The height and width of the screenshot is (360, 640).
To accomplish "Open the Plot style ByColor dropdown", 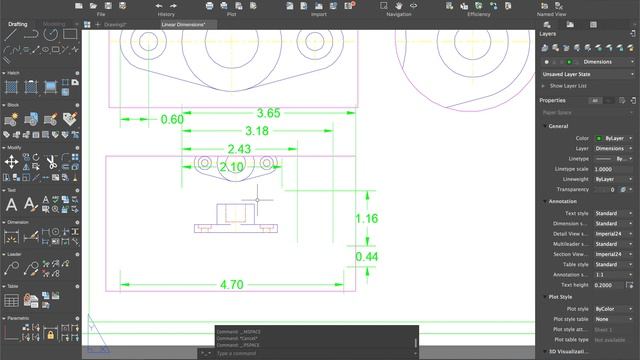I will point(614,309).
